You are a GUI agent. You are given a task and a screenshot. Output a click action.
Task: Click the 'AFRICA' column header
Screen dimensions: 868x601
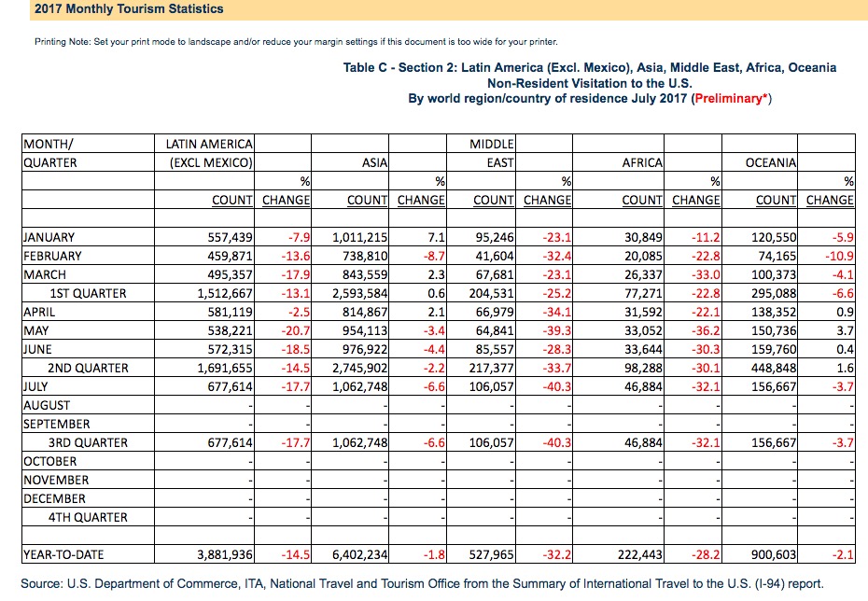642,162
